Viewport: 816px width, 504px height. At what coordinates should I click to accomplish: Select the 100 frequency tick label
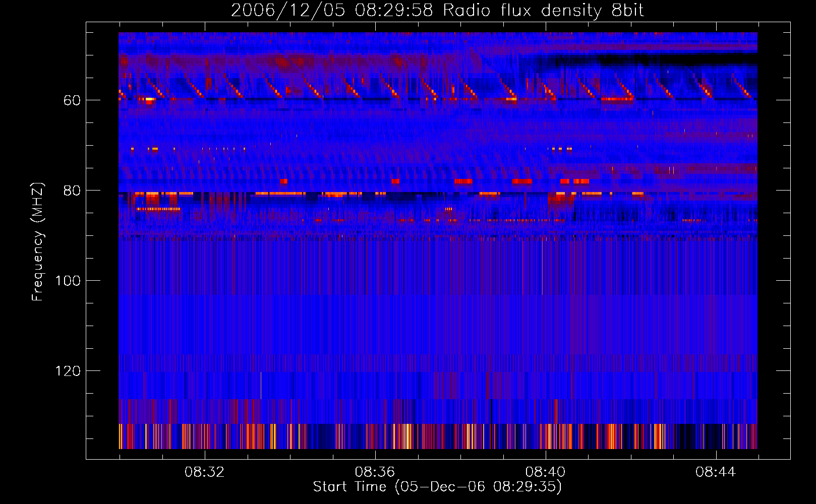point(68,281)
